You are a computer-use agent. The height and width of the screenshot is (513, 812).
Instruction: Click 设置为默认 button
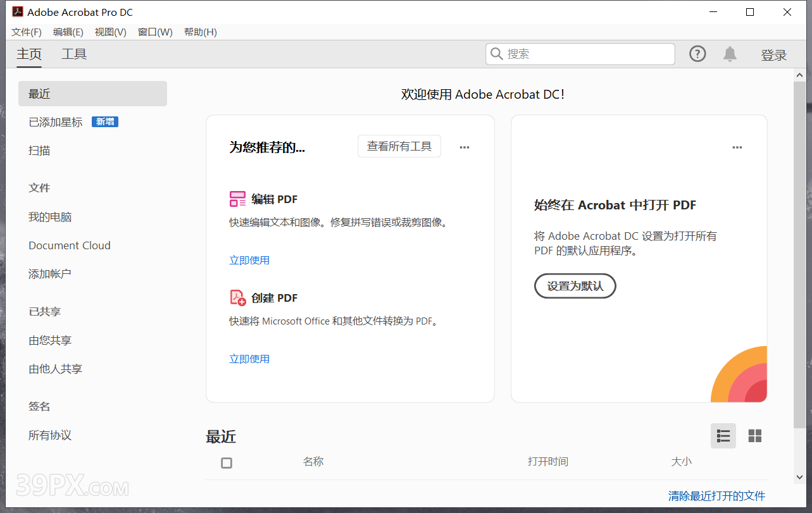click(x=575, y=286)
